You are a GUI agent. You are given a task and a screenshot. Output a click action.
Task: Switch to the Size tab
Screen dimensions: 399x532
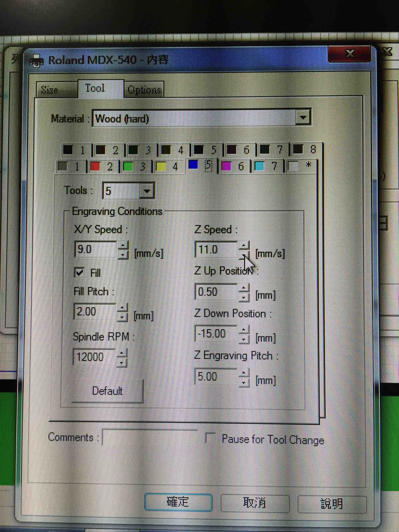click(57, 90)
